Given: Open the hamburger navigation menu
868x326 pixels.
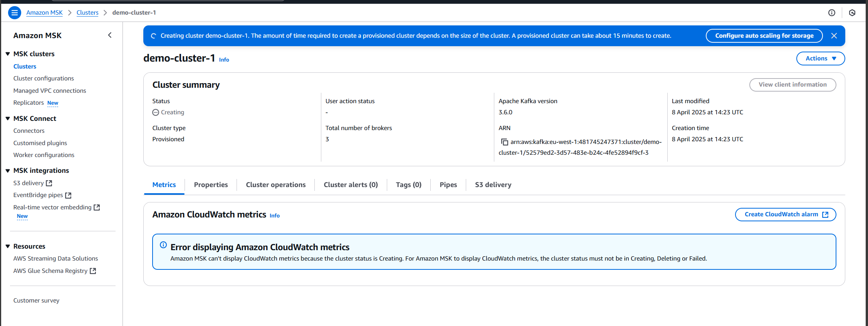Looking at the screenshot, I should 15,13.
